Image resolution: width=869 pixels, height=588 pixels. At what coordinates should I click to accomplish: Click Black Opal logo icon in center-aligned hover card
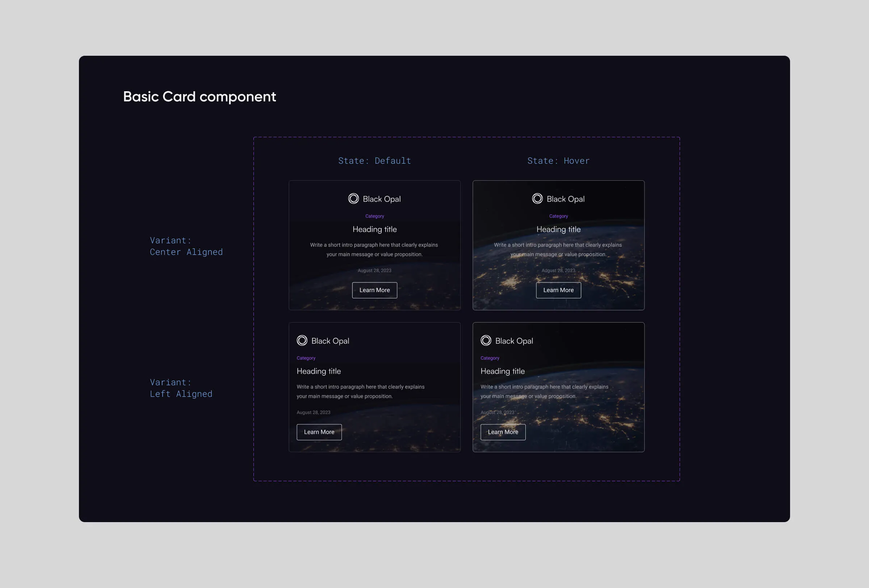pyautogui.click(x=537, y=198)
